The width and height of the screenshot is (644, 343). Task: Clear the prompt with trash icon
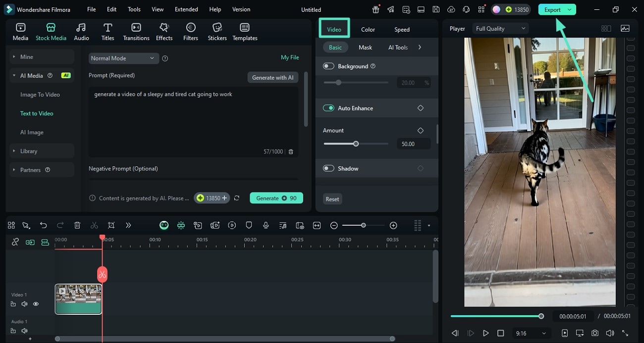[291, 152]
